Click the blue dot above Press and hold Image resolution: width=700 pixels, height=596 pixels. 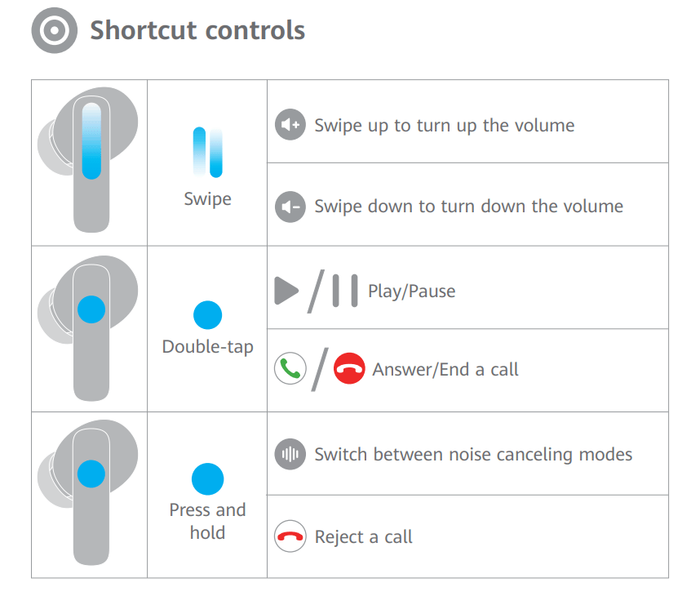tap(207, 478)
